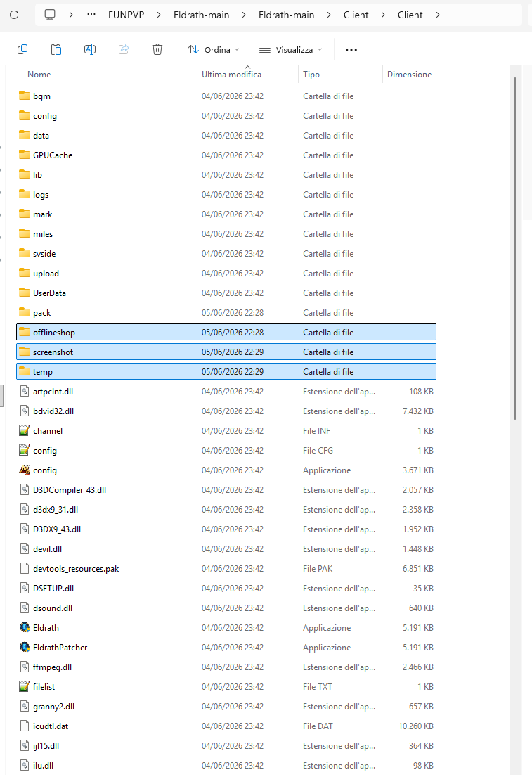Image resolution: width=532 pixels, height=777 pixels.
Task: Click the config application icon
Action: pyautogui.click(x=25, y=470)
